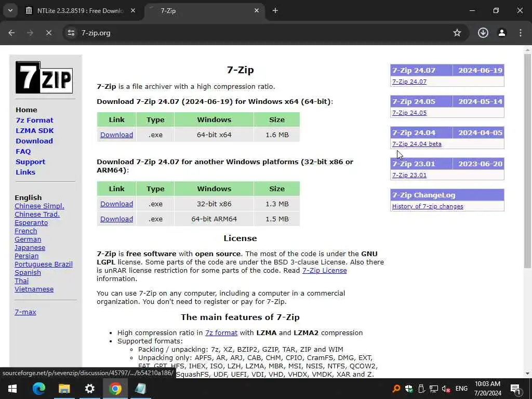This screenshot has width=532, height=399.
Task: Open 7-Zip 24.05 news link
Action: pos(409,113)
